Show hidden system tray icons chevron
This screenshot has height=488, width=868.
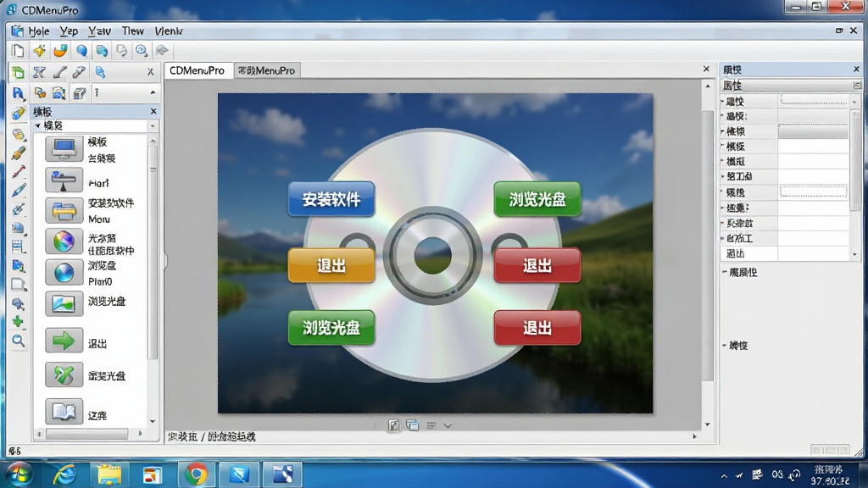coord(724,476)
